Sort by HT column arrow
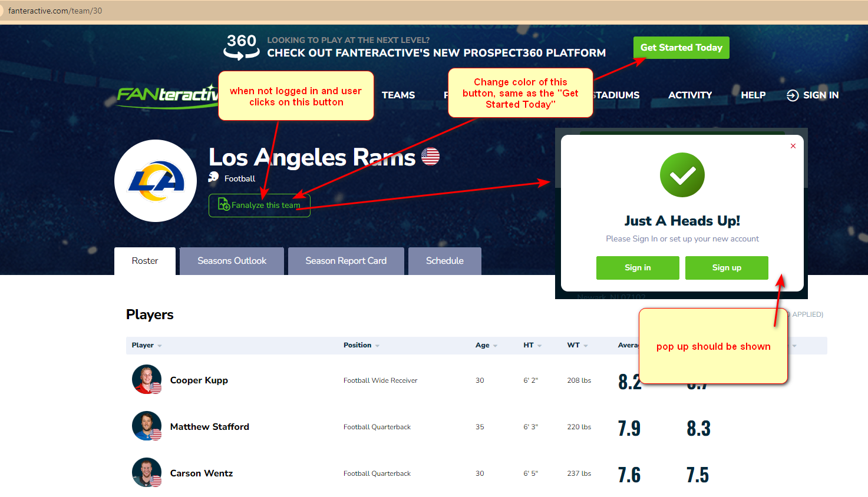This screenshot has width=868, height=497. point(539,346)
